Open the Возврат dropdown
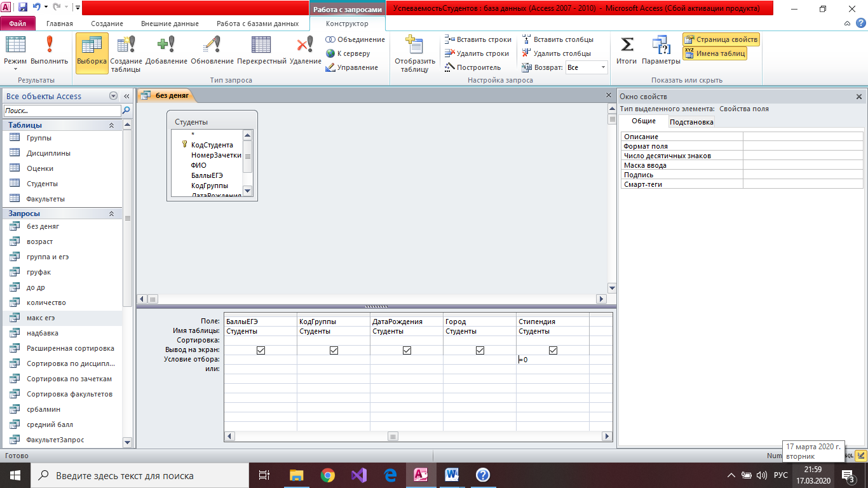Viewport: 868px width, 488px height. point(603,67)
